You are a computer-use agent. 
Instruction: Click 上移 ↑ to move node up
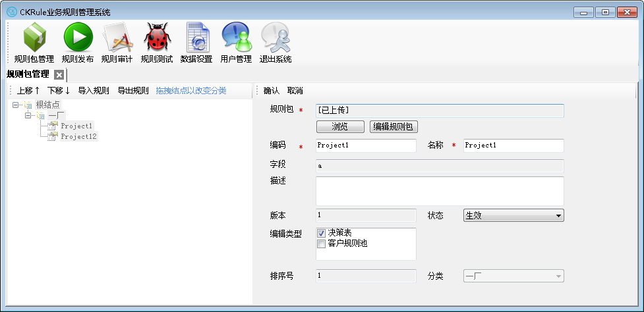[28, 91]
